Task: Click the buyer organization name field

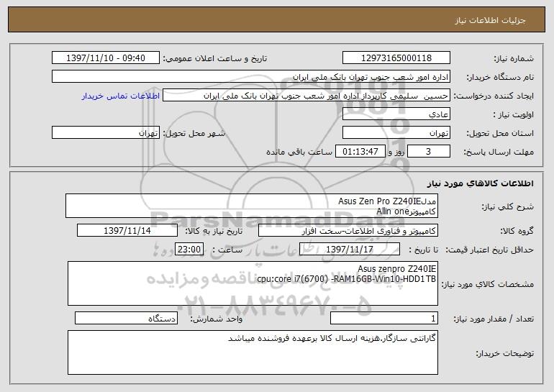Action: click(251, 77)
